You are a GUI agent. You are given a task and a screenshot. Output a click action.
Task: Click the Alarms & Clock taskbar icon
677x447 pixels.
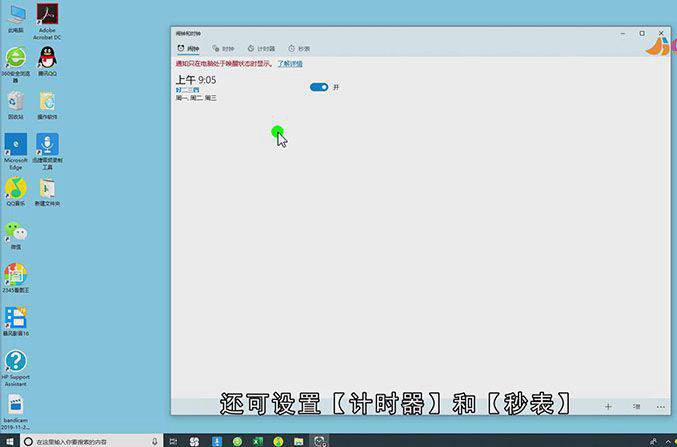[320, 441]
